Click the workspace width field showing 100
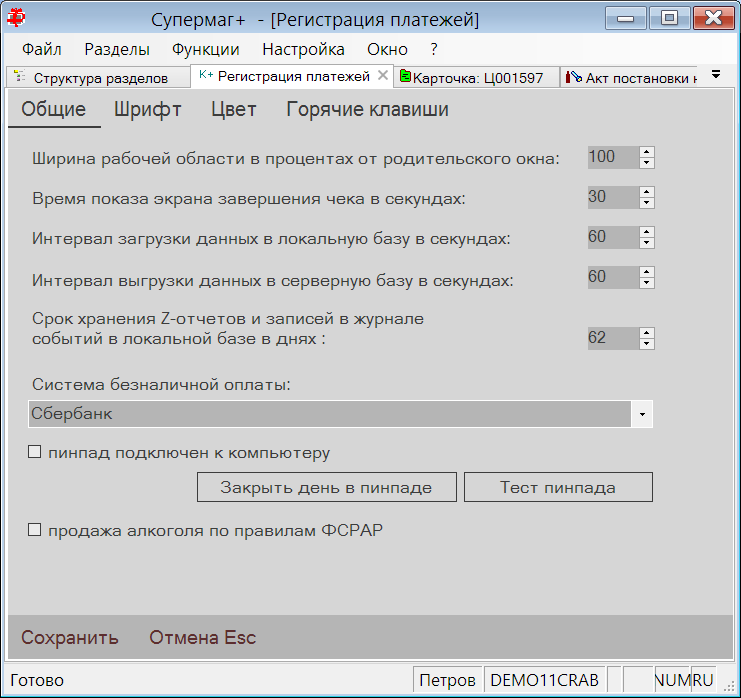 point(613,157)
